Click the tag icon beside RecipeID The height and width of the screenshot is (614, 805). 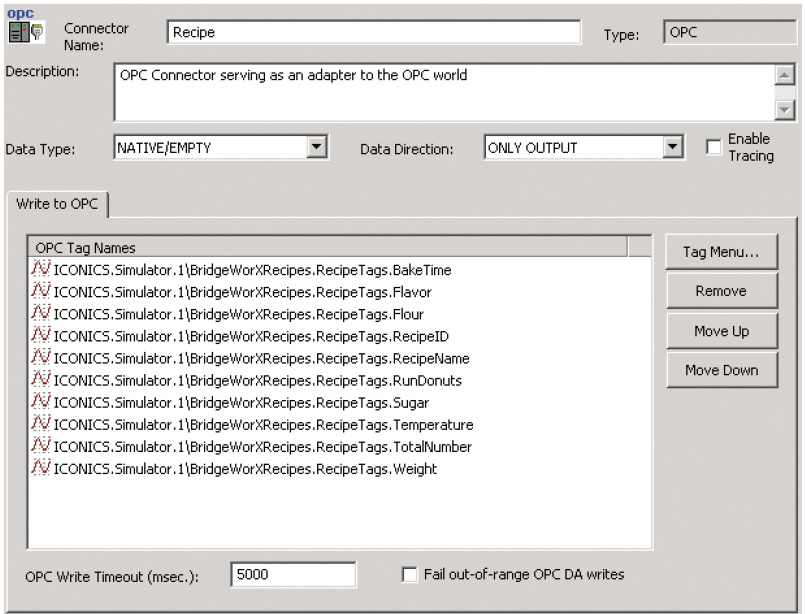(41, 335)
